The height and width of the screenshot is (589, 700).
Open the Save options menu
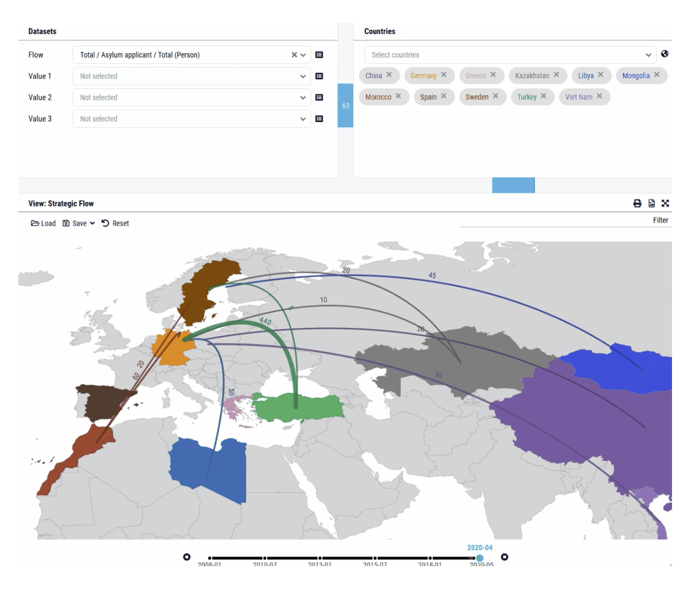point(79,223)
